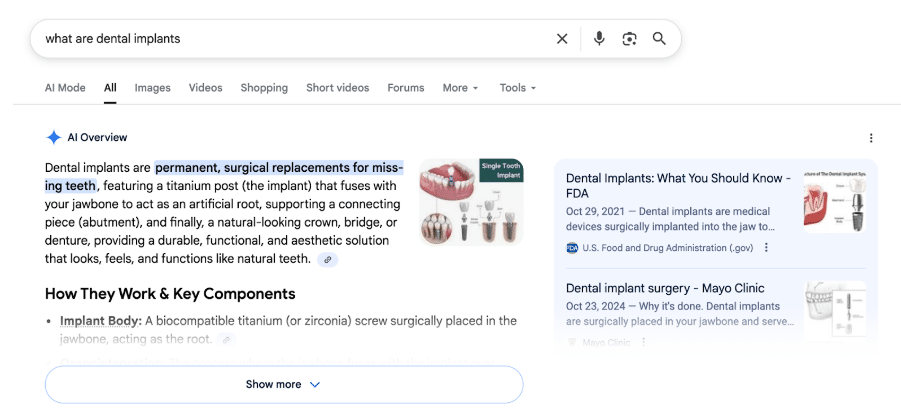Image resolution: width=901 pixels, height=418 pixels.
Task: Expand the More search filters dropdown
Action: click(x=460, y=88)
